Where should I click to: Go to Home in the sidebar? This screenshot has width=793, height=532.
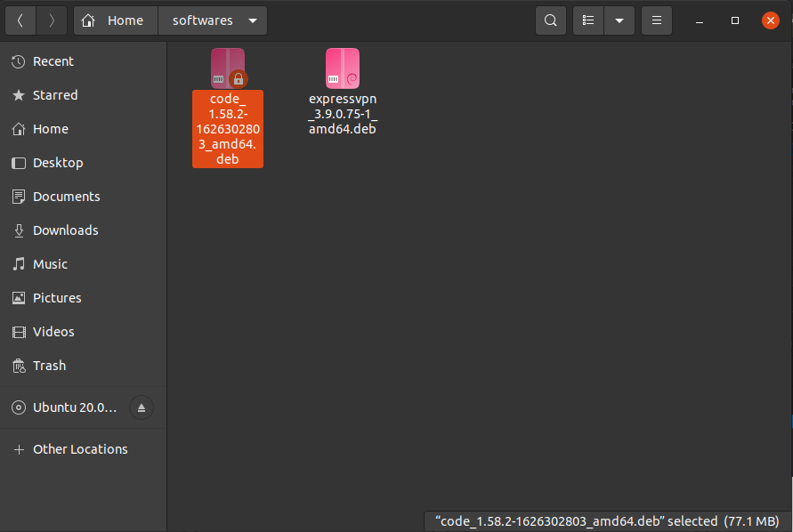coord(84,129)
